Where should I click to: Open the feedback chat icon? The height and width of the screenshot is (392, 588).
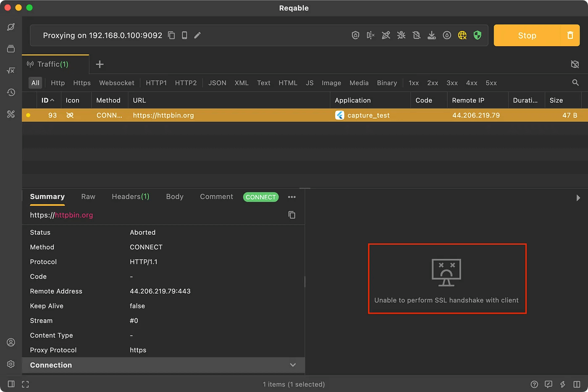[549, 384]
